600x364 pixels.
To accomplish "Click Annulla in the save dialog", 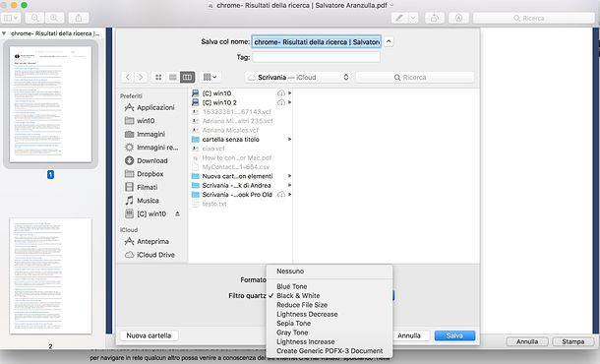I will 410,335.
